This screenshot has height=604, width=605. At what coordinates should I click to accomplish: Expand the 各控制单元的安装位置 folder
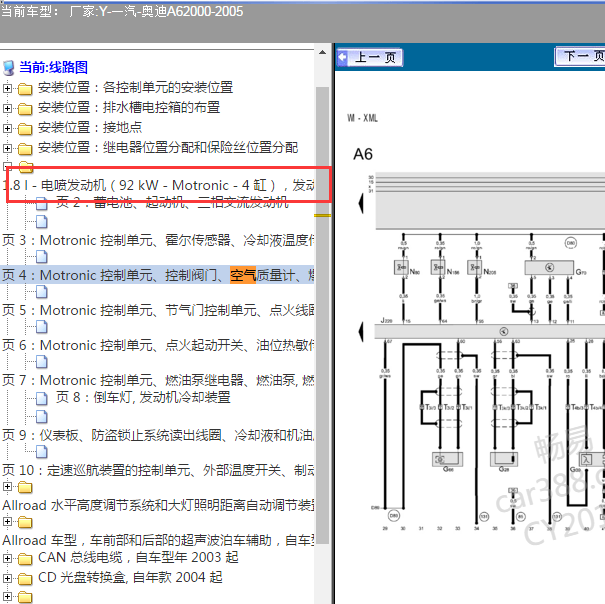[x=7, y=88]
